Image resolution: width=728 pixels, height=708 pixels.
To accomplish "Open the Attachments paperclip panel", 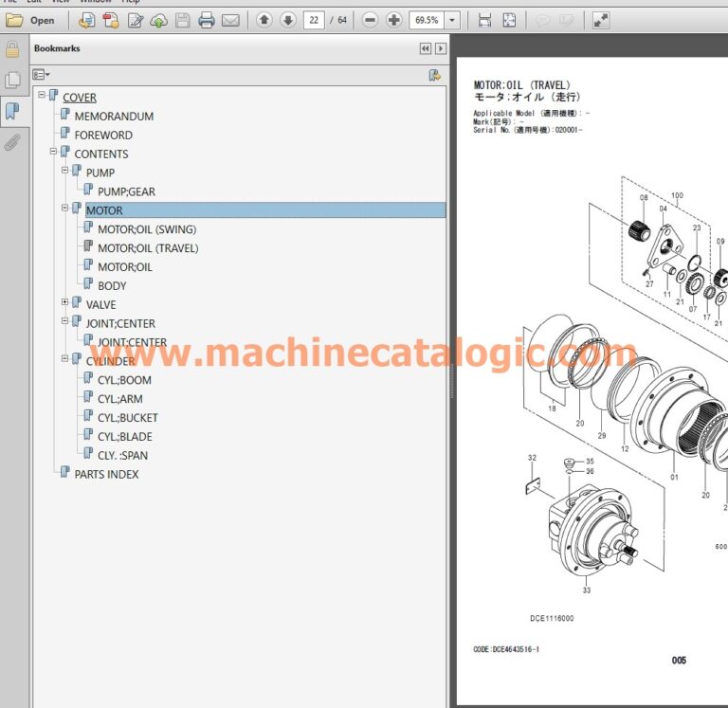I will [x=12, y=142].
